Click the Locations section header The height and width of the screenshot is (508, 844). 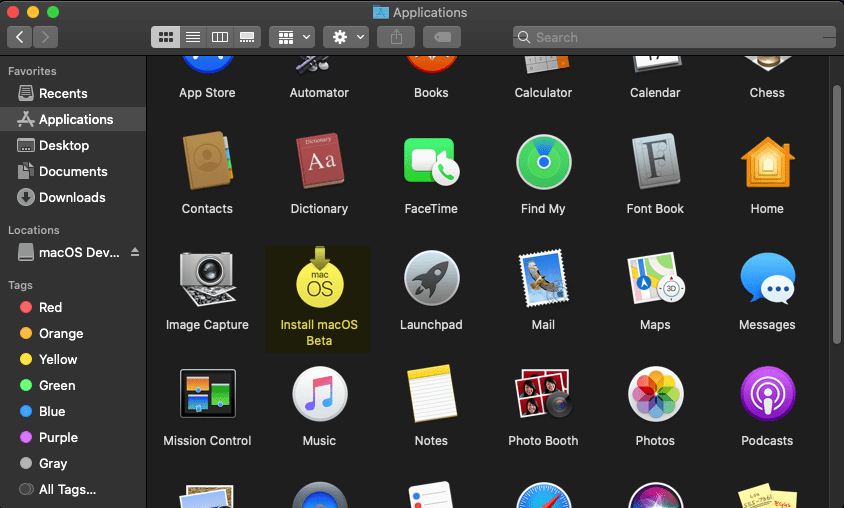(33, 230)
